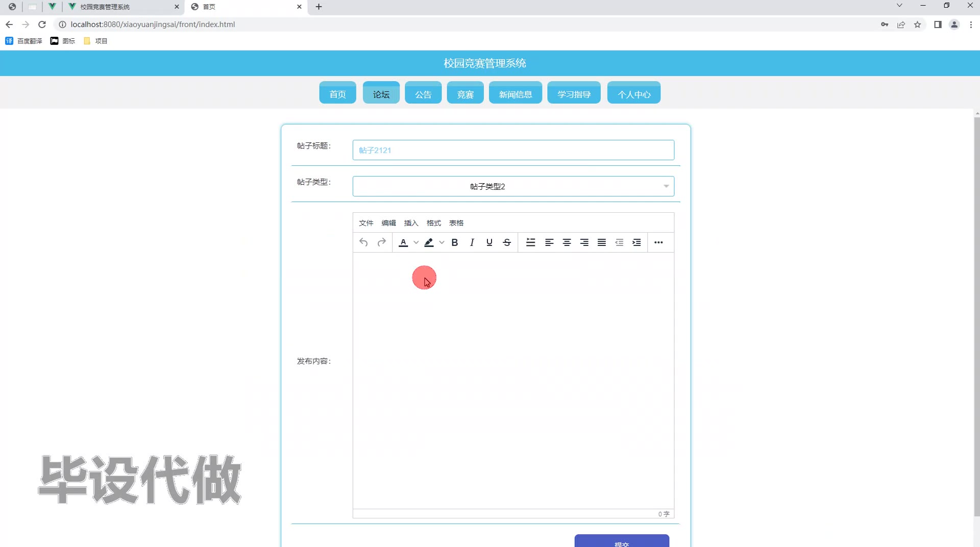Click the 帖子标题 input field

(513, 150)
